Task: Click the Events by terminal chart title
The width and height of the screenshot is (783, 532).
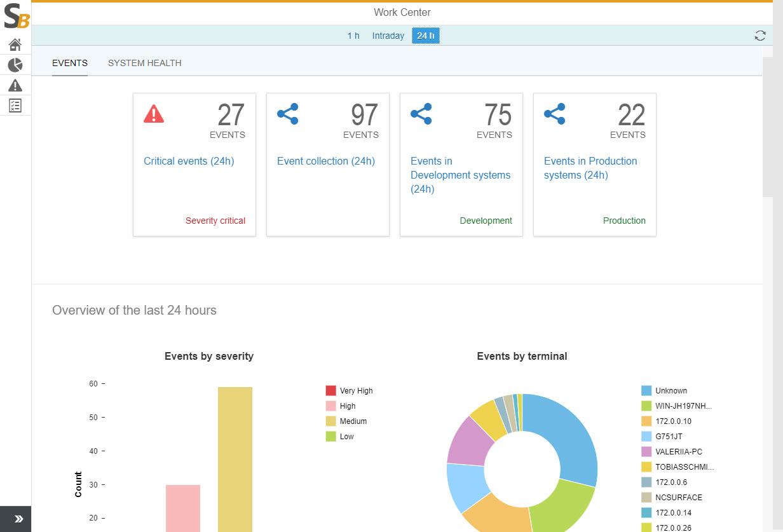Action: [x=522, y=357]
